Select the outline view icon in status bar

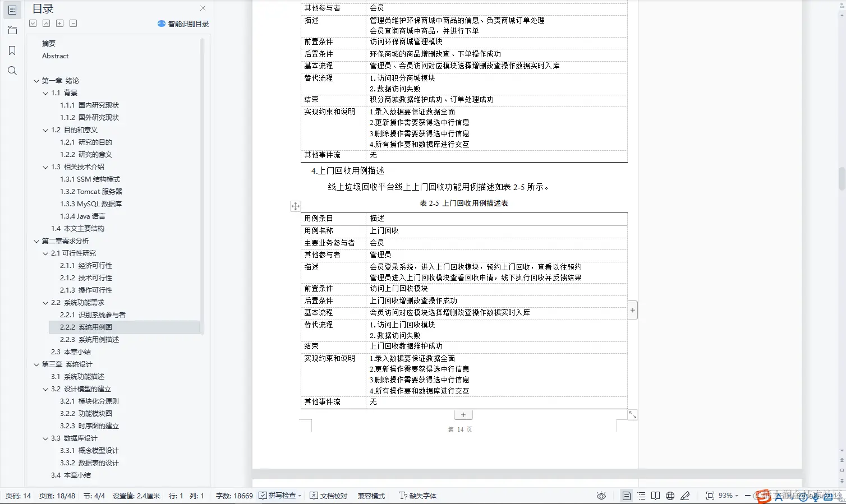pyautogui.click(x=641, y=496)
